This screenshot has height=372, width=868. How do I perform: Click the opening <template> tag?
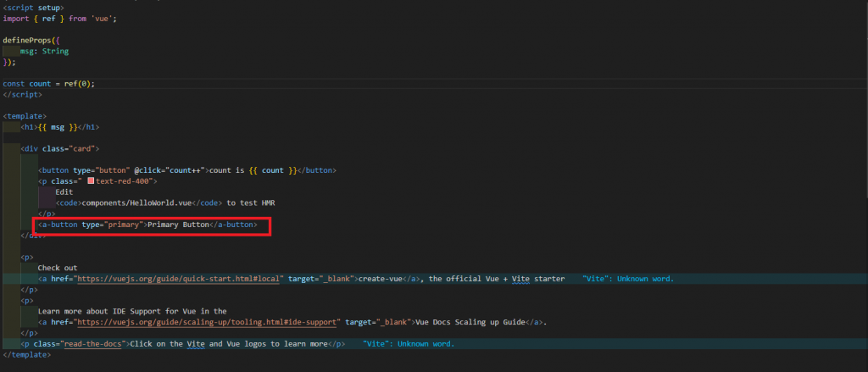tap(25, 116)
